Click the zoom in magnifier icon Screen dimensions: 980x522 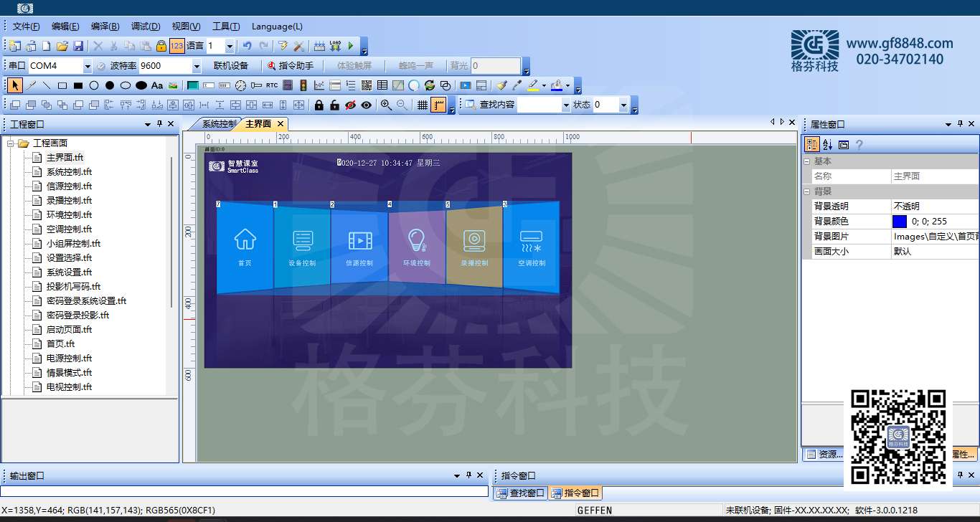coord(386,105)
